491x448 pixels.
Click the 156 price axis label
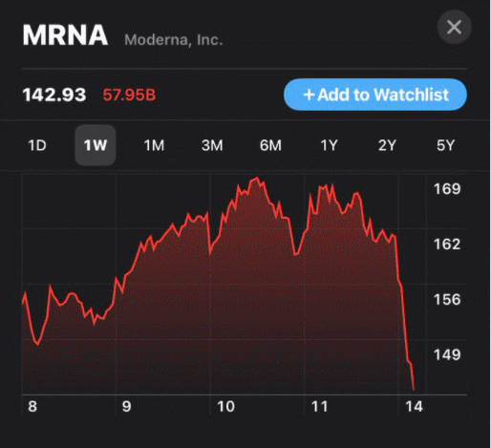pyautogui.click(x=447, y=300)
